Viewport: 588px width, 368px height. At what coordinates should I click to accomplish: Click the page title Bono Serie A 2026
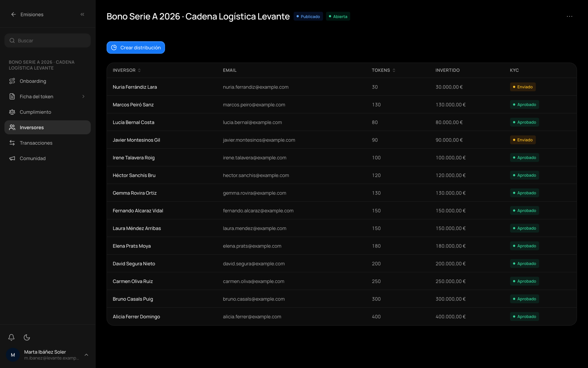tap(198, 16)
